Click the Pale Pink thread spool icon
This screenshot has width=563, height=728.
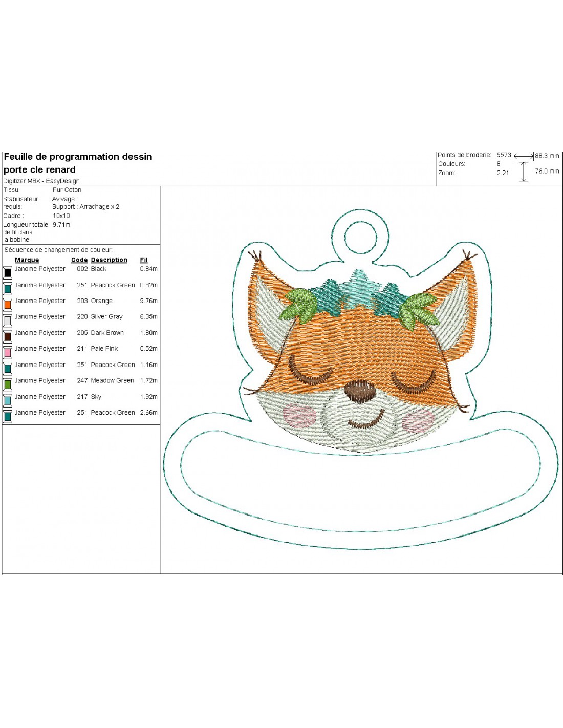(x=8, y=352)
